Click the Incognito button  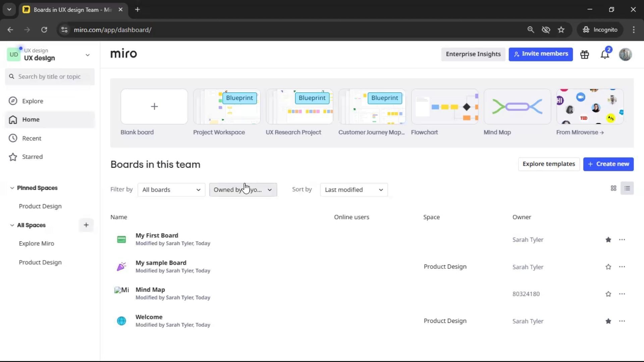(x=600, y=30)
